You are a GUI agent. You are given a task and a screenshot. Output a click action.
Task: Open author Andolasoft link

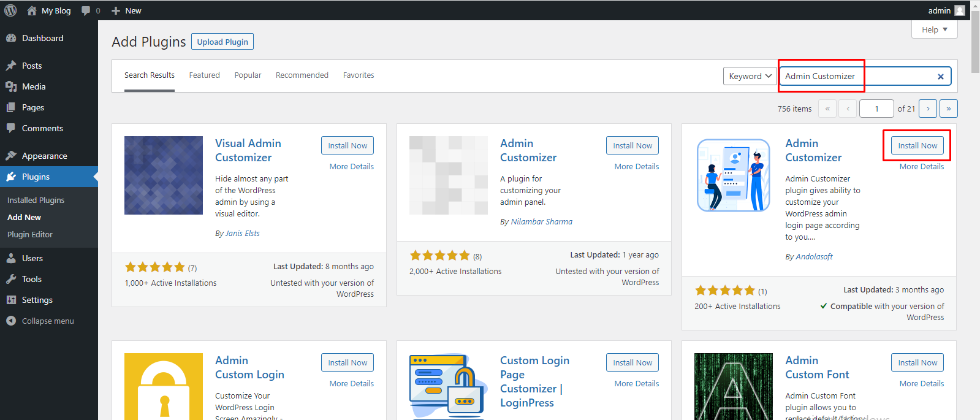814,257
